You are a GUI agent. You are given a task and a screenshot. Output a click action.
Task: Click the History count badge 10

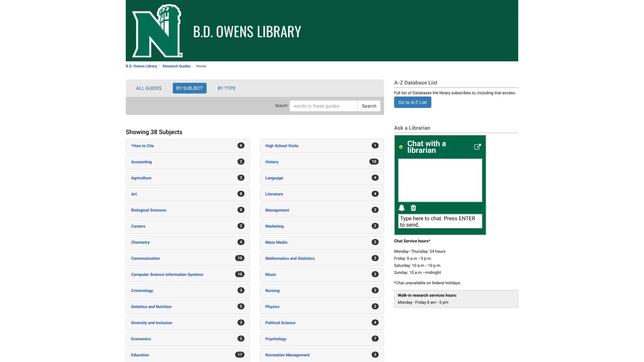point(374,162)
